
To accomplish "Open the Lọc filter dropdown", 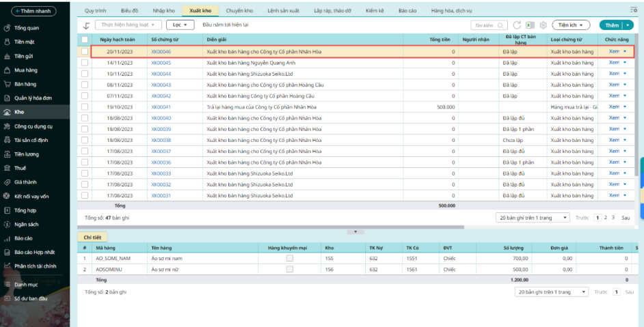I will [x=180, y=25].
